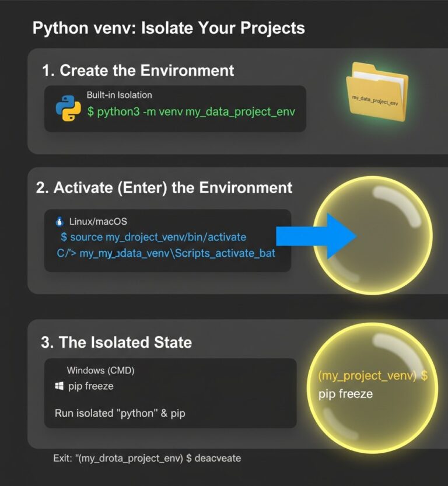Click the green "python3 -m venv" command
Screen dimensions: 448x486
click(191, 112)
